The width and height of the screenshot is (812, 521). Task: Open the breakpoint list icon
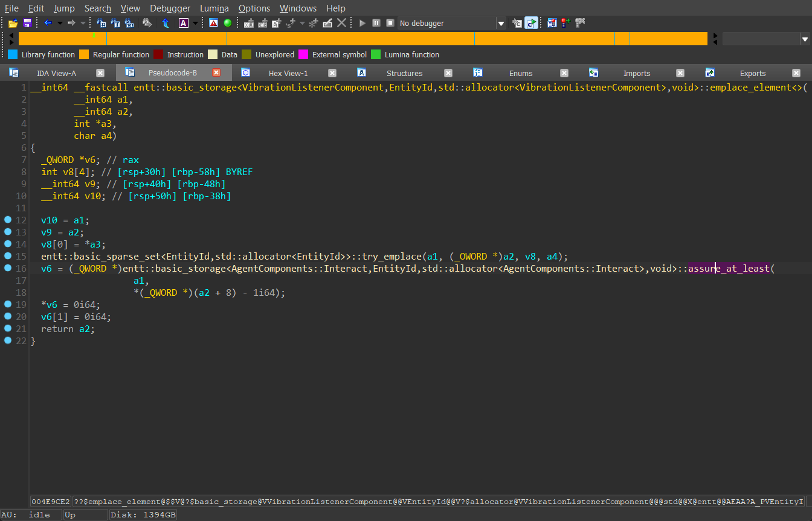pyautogui.click(x=552, y=23)
